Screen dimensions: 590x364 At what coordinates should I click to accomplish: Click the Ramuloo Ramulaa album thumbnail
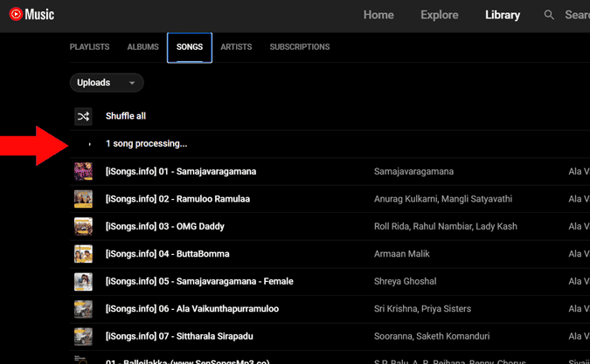point(83,199)
